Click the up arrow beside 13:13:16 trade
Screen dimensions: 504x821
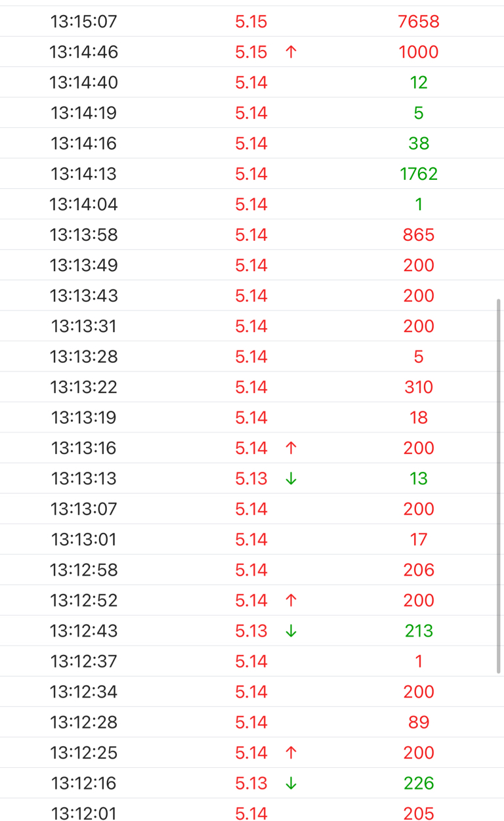[x=291, y=448]
